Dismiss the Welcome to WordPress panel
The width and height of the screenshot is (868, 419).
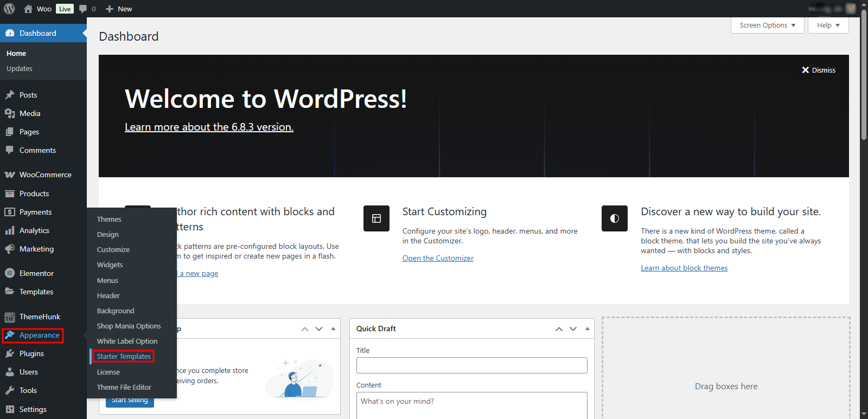click(819, 70)
